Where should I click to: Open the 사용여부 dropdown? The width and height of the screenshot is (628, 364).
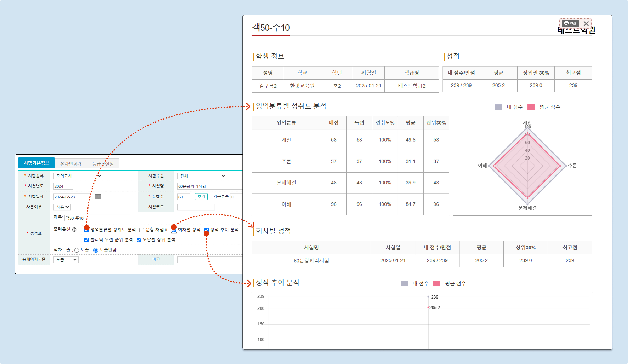(x=62, y=207)
